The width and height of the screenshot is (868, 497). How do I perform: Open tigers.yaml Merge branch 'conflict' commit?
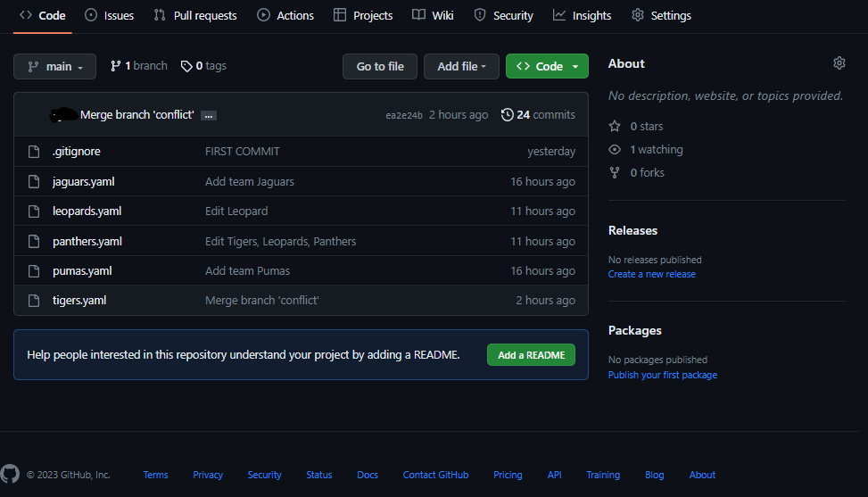coord(262,300)
